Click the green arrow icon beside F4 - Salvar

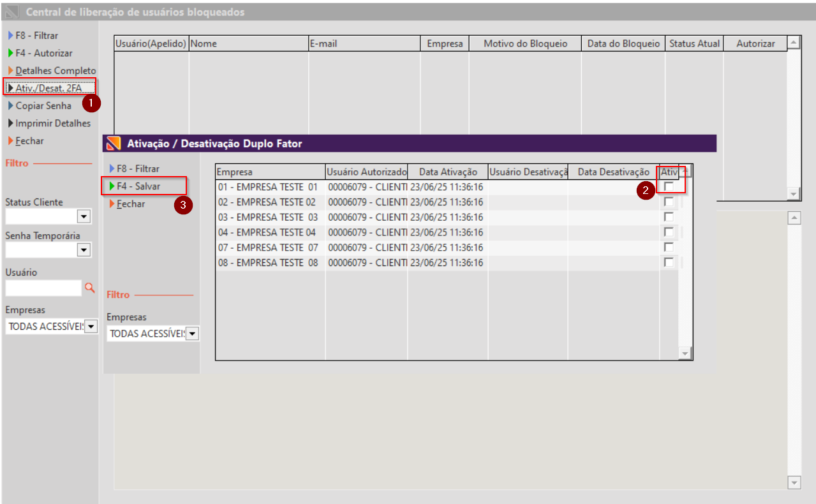(x=112, y=186)
